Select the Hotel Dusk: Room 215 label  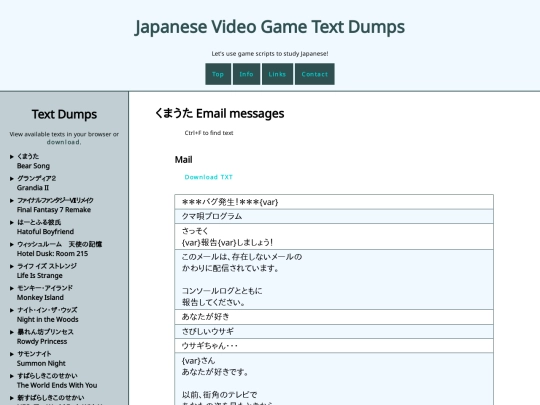pyautogui.click(x=52, y=253)
